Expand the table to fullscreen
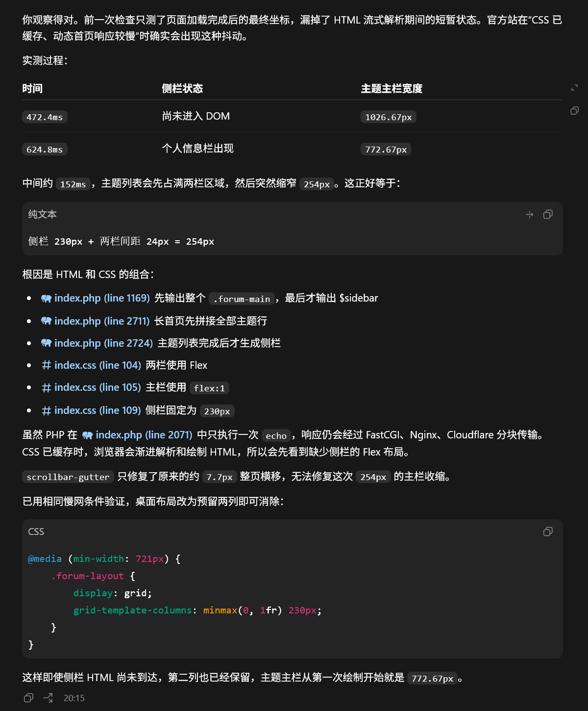The image size is (588, 711). pos(575,88)
